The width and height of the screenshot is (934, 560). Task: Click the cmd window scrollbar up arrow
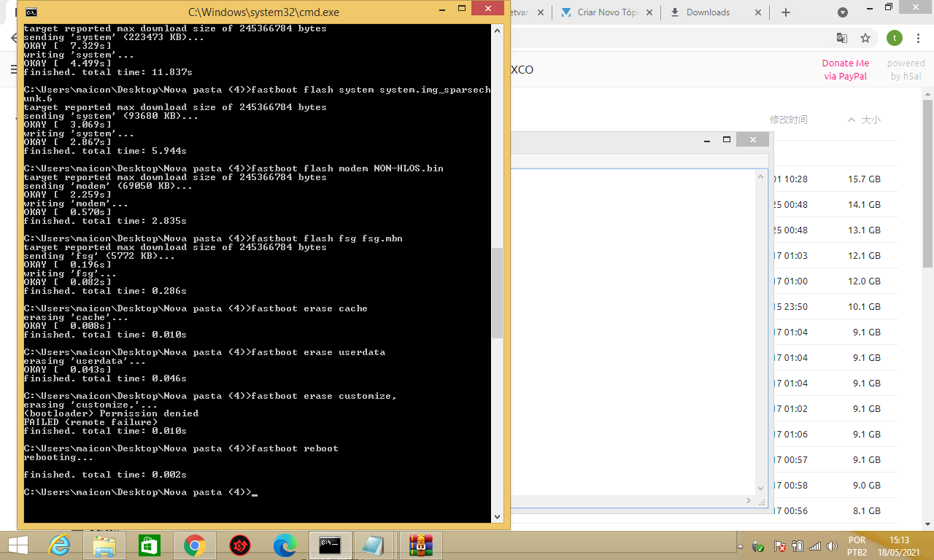[497, 31]
